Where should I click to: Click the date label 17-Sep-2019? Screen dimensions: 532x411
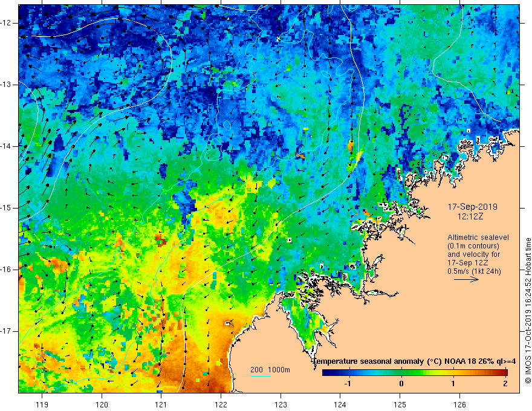point(473,207)
